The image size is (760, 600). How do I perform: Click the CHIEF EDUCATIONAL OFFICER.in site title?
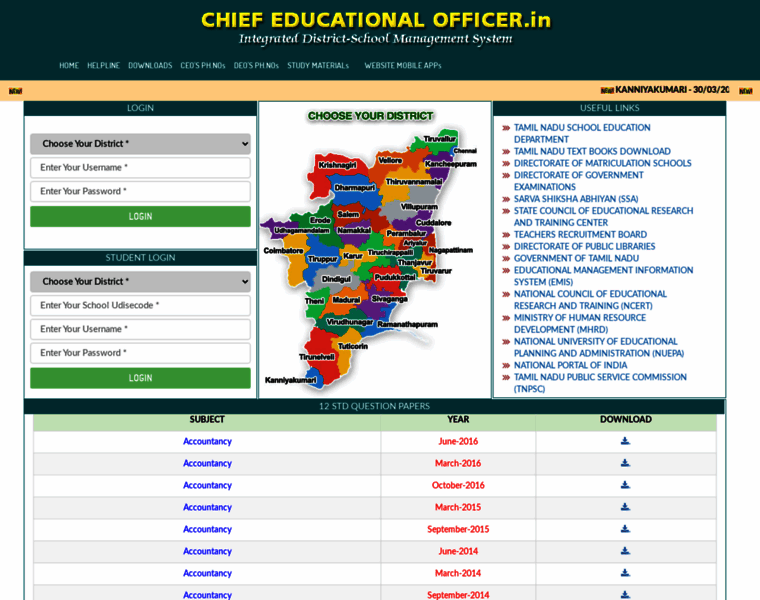click(x=376, y=20)
